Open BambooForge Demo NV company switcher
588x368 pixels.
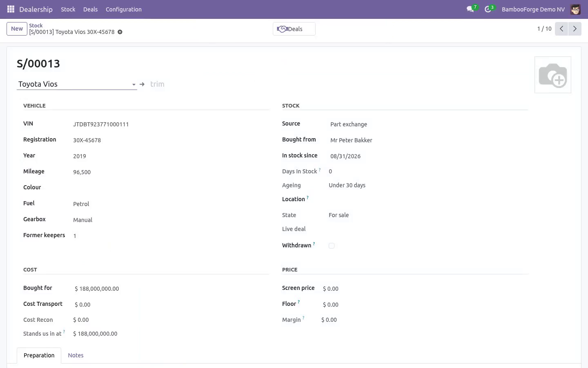(x=533, y=9)
